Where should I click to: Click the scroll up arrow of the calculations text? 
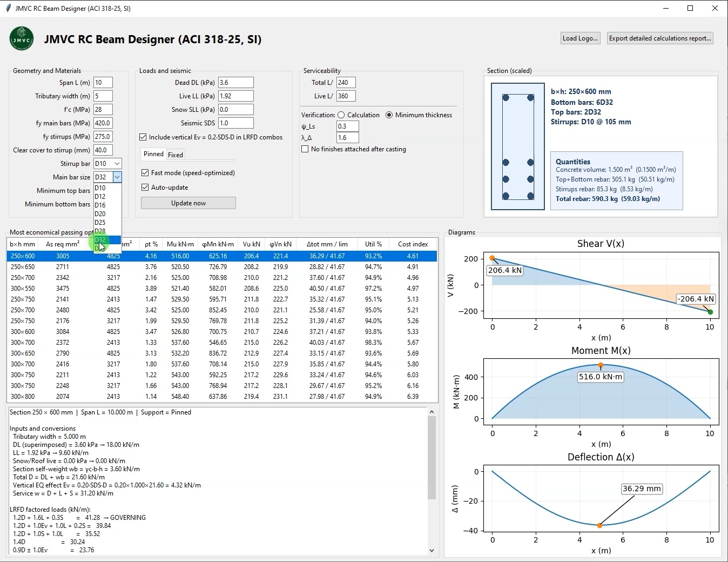pos(432,412)
